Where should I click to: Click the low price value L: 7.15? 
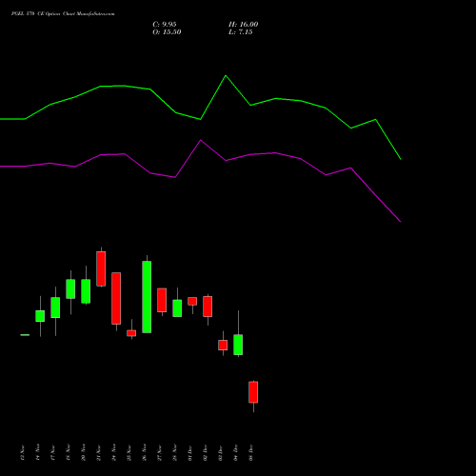[x=241, y=32]
